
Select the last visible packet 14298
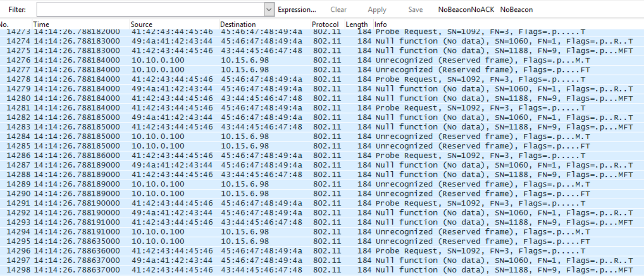point(191,270)
